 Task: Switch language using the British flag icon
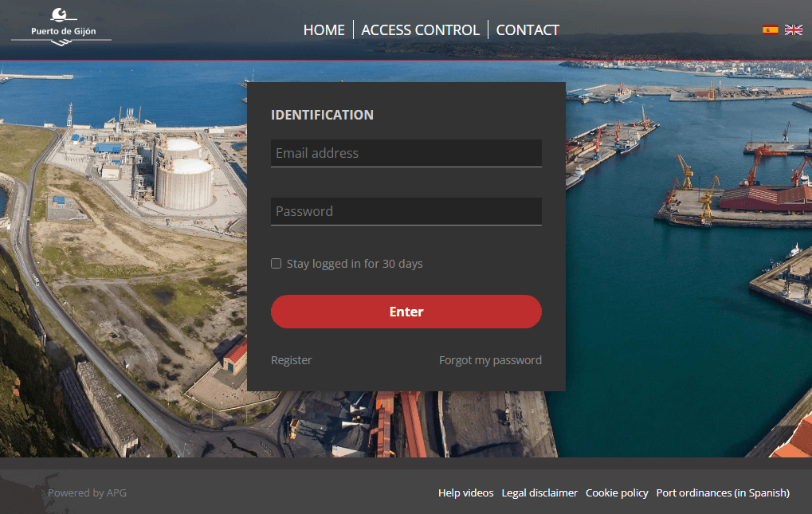(793, 29)
